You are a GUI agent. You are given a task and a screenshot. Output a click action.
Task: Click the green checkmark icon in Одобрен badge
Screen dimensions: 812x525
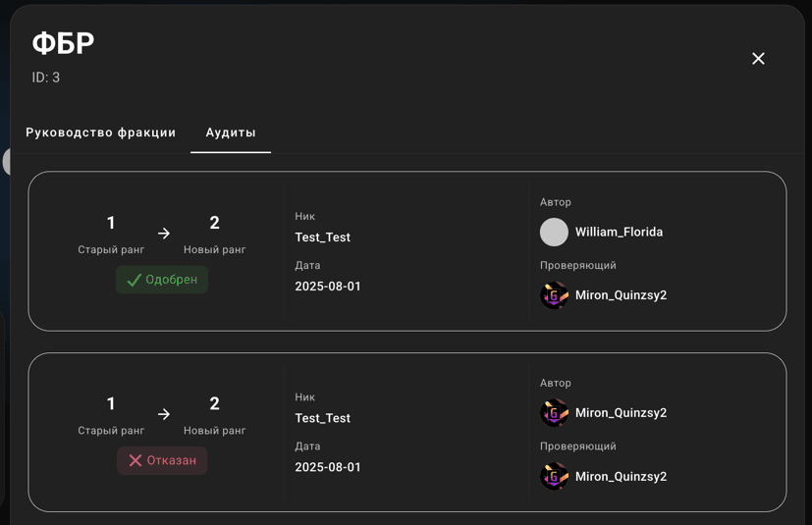pyautogui.click(x=135, y=280)
